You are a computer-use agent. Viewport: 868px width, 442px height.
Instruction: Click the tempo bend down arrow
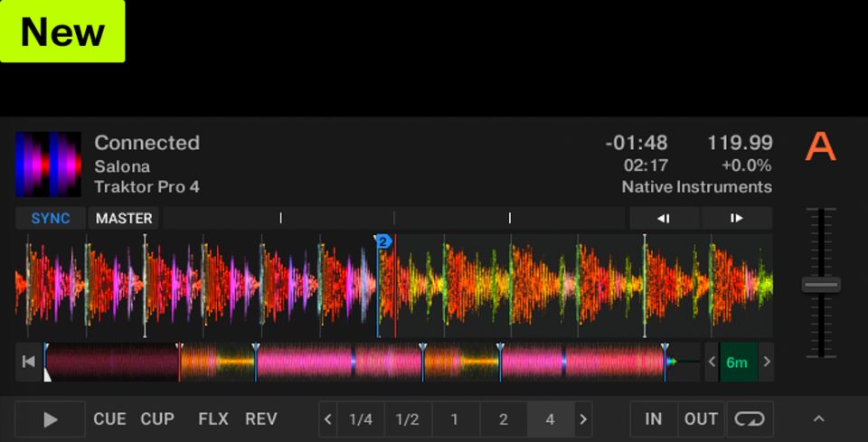[x=664, y=218]
